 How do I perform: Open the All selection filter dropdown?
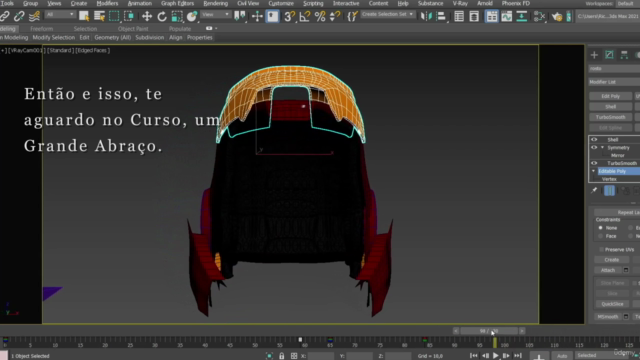(60, 15)
